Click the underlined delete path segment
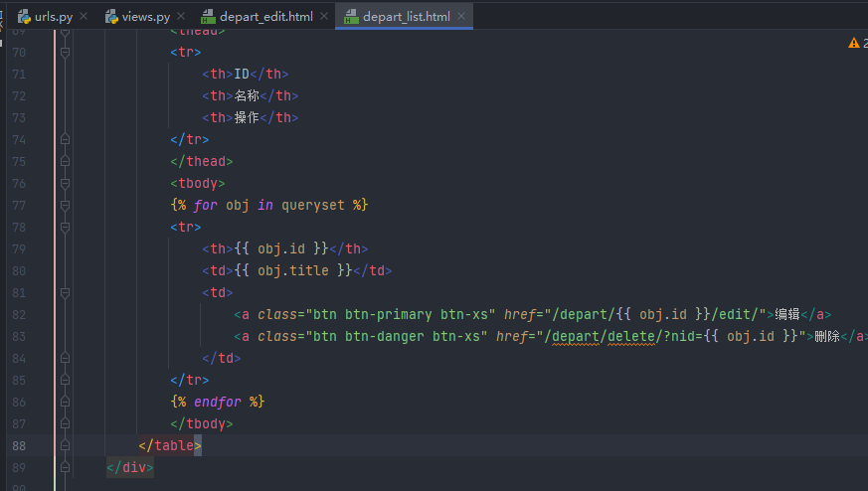The width and height of the screenshot is (868, 491). pyautogui.click(x=631, y=337)
